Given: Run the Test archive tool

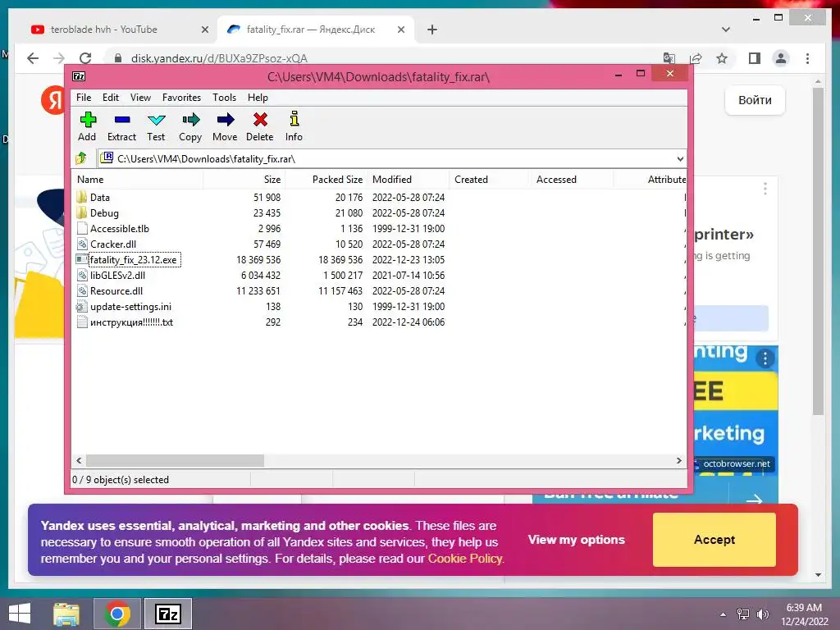Looking at the screenshot, I should point(157,120).
